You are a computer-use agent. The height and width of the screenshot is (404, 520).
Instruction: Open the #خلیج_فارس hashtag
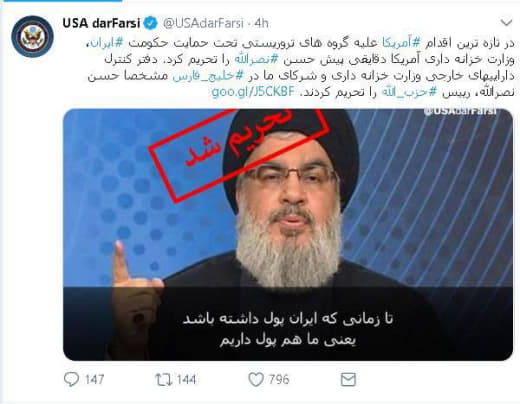click(208, 76)
